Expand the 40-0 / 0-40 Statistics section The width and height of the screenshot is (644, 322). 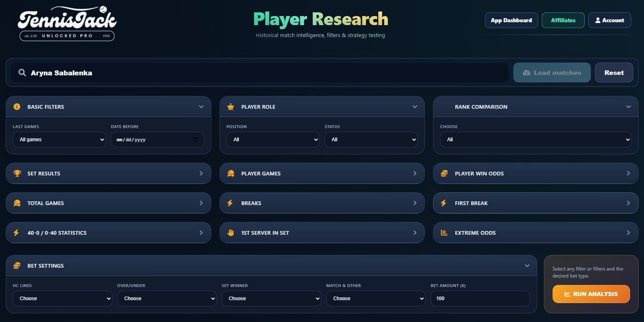coord(108,233)
